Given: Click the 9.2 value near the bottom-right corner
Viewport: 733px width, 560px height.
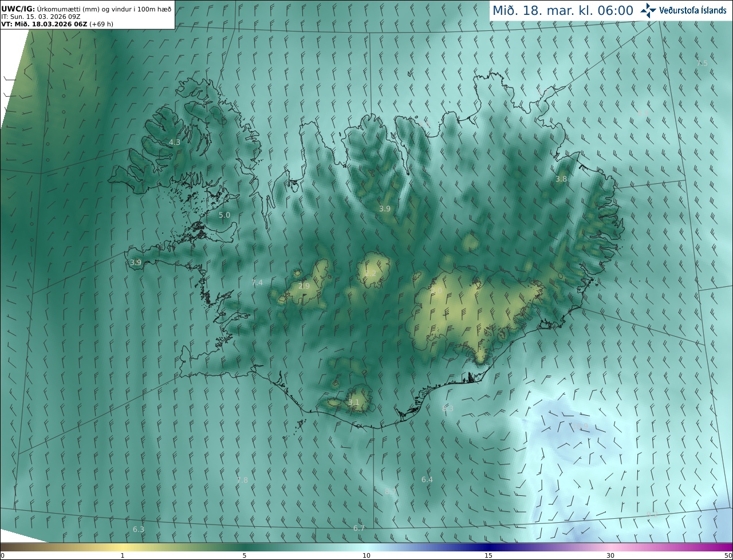Looking at the screenshot, I should pyautogui.click(x=652, y=514).
